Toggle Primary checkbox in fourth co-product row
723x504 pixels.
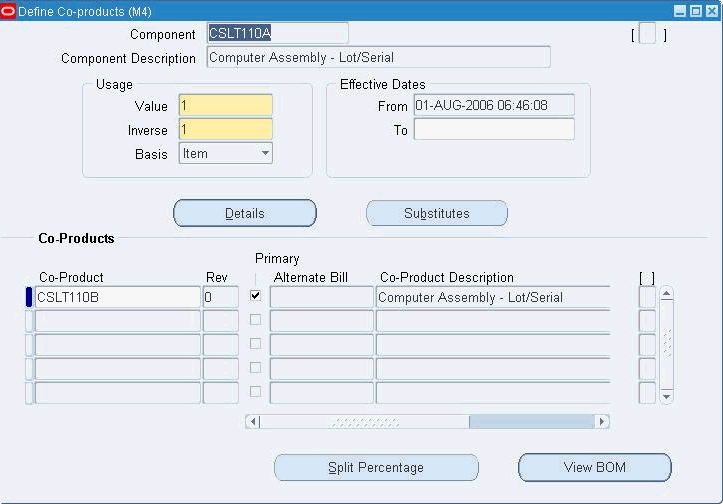(255, 368)
